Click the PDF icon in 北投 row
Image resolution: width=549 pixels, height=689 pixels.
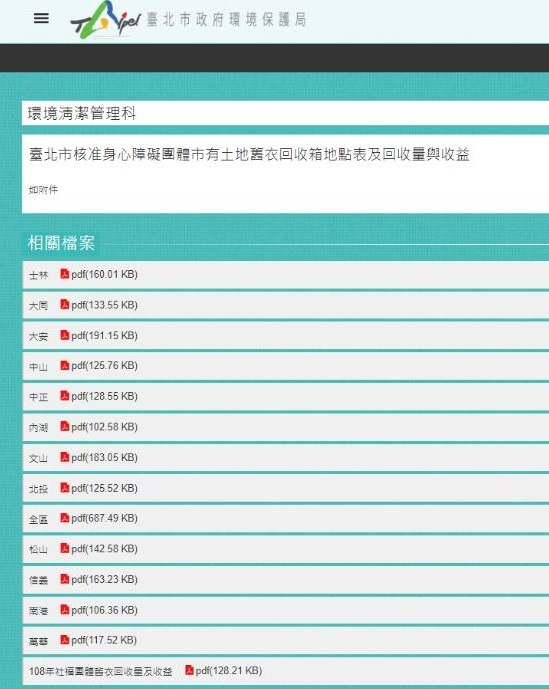click(x=65, y=488)
